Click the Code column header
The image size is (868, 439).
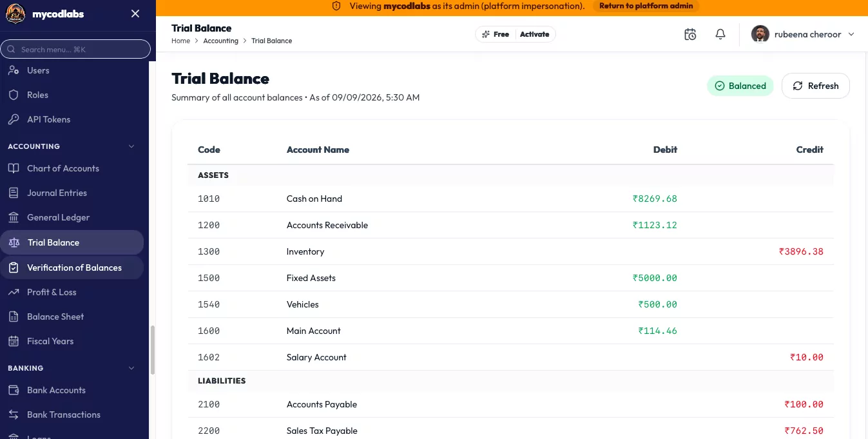click(x=209, y=150)
